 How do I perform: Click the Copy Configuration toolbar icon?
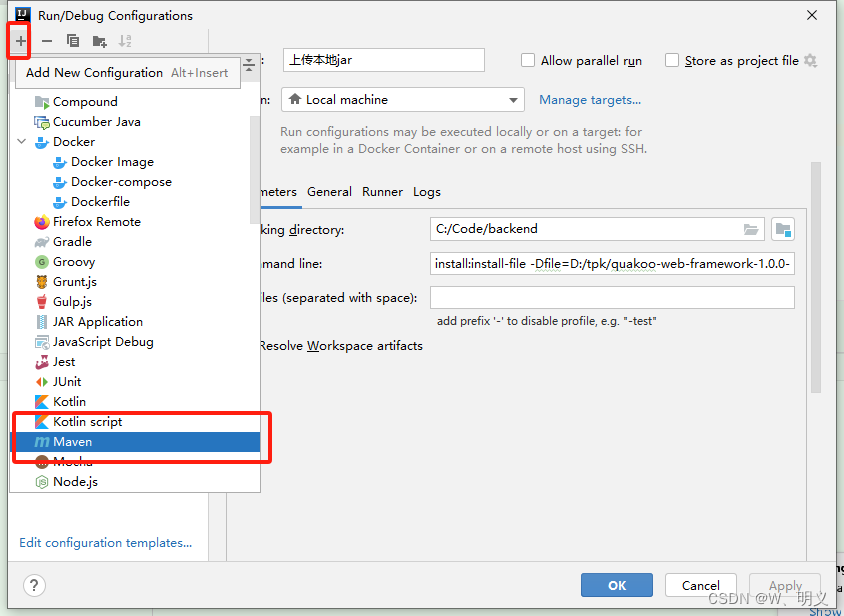pos(73,40)
